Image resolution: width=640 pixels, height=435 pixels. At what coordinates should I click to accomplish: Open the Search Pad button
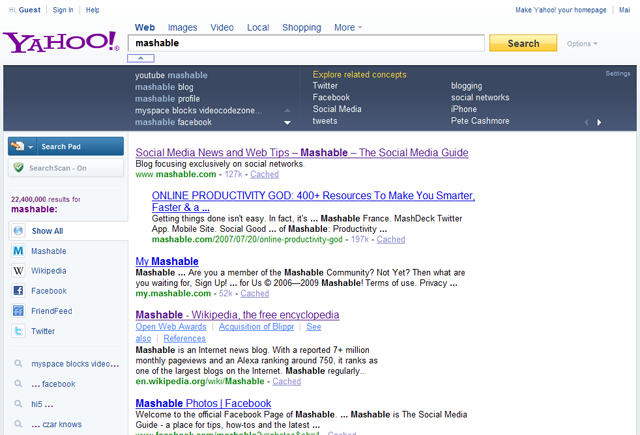pos(66,146)
